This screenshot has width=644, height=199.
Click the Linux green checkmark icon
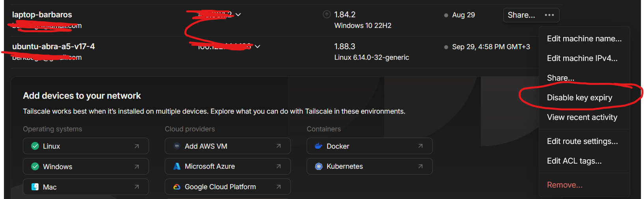[35, 146]
